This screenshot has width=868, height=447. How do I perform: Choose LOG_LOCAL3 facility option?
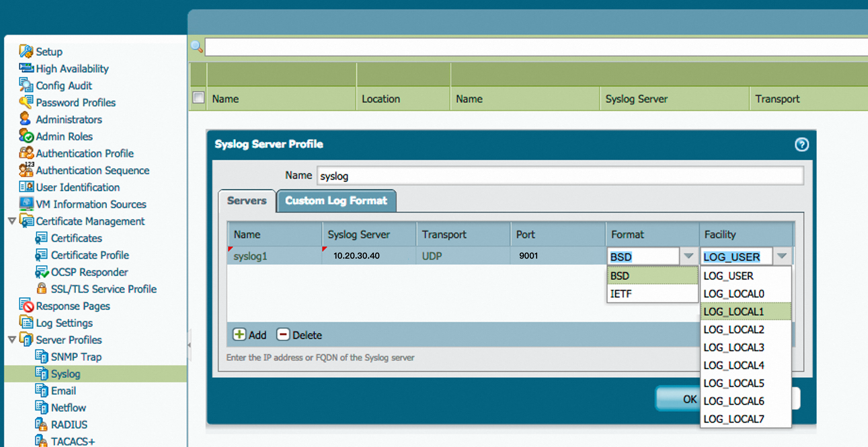(x=746, y=347)
